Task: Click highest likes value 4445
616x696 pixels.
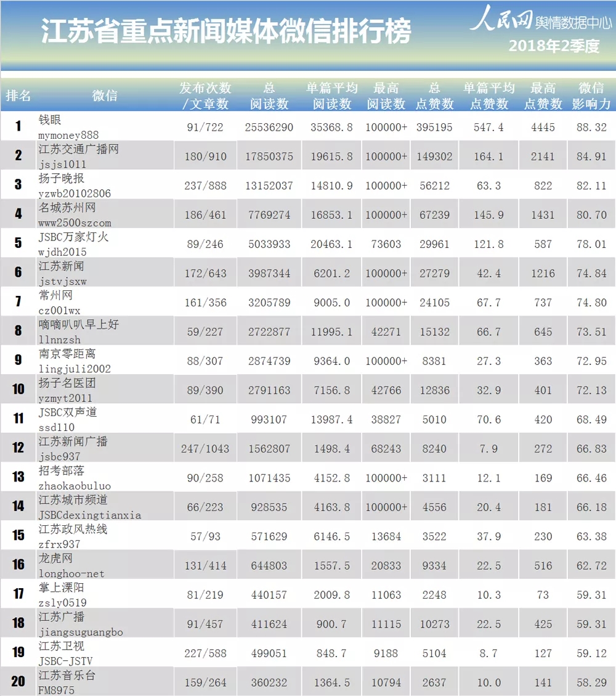Action: (x=543, y=128)
